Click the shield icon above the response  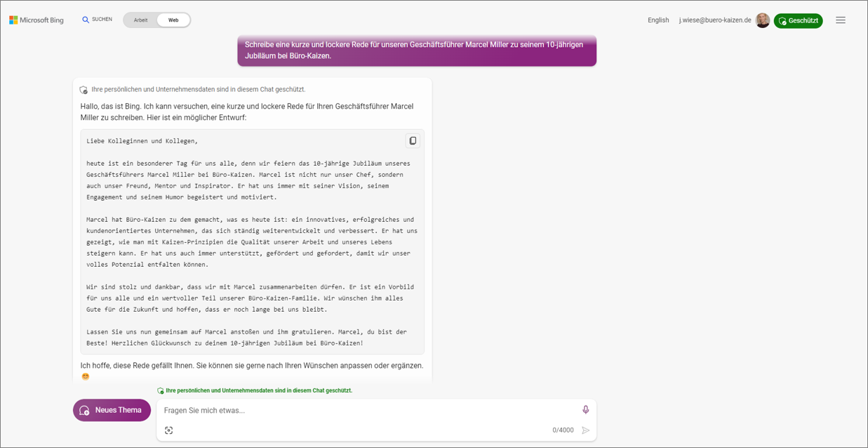[x=84, y=90]
